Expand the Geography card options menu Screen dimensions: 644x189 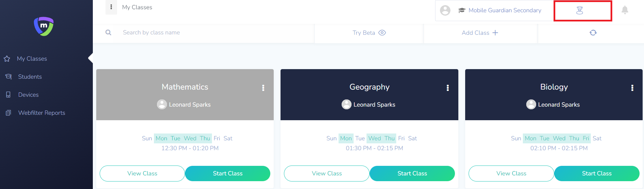coord(448,88)
